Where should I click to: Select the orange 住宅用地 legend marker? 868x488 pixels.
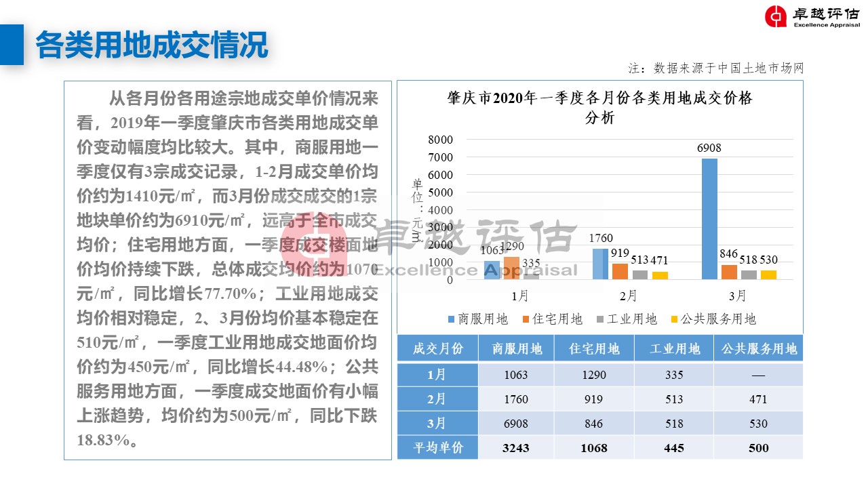point(526,319)
